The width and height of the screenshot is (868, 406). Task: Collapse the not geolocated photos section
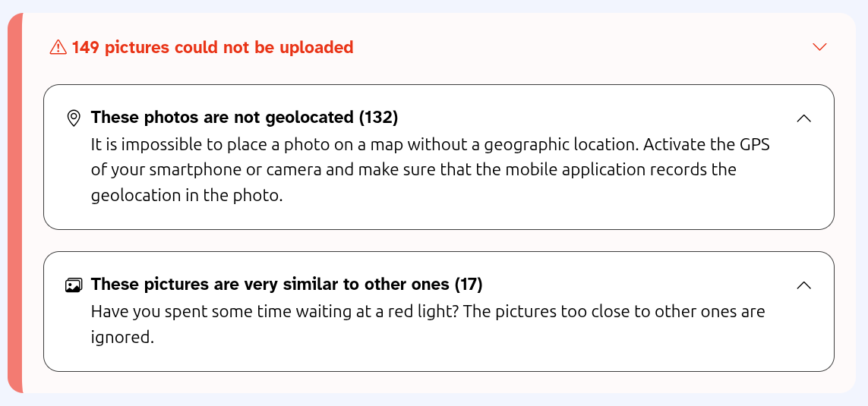pos(803,118)
